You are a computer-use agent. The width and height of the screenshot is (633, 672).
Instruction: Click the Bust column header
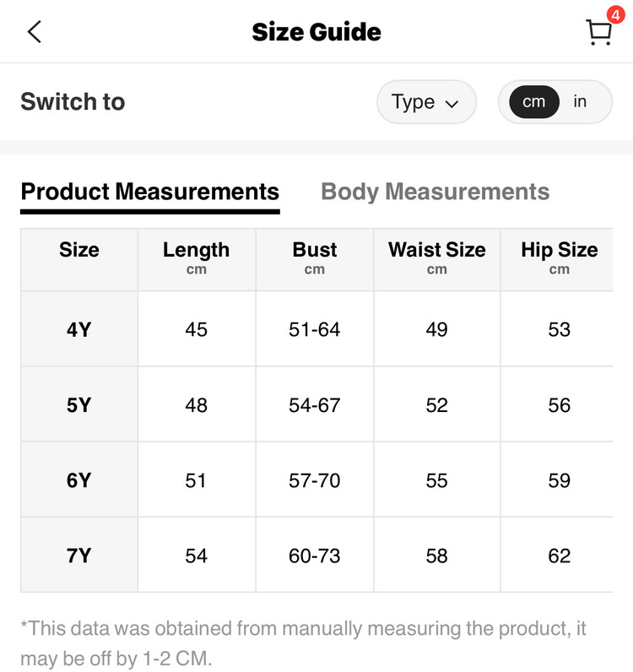[x=315, y=260]
